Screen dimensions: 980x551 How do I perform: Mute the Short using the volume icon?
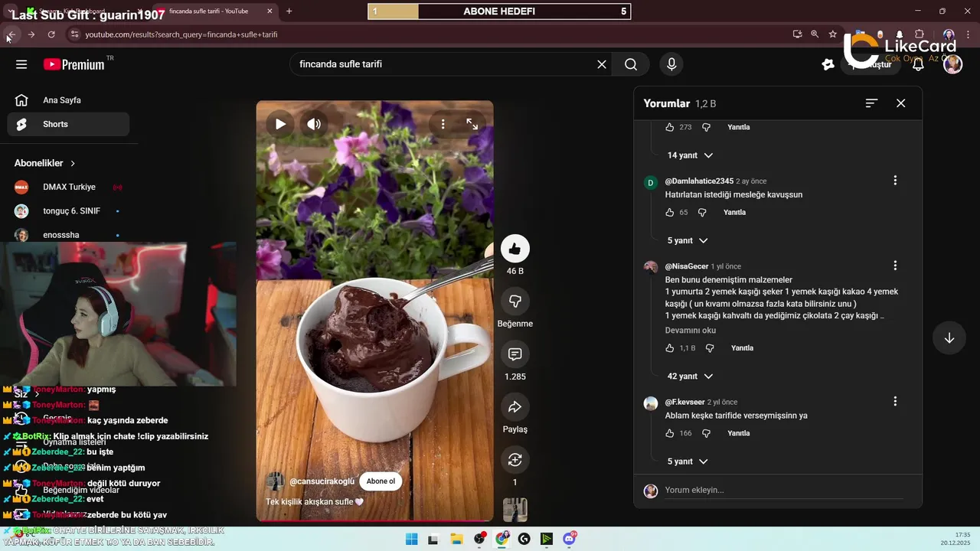click(314, 124)
